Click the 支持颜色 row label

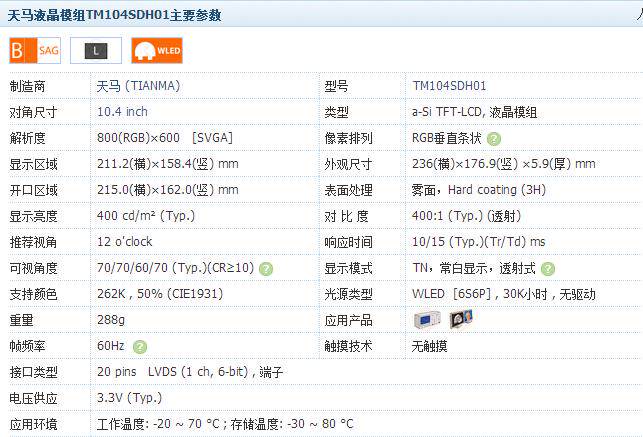click(33, 294)
